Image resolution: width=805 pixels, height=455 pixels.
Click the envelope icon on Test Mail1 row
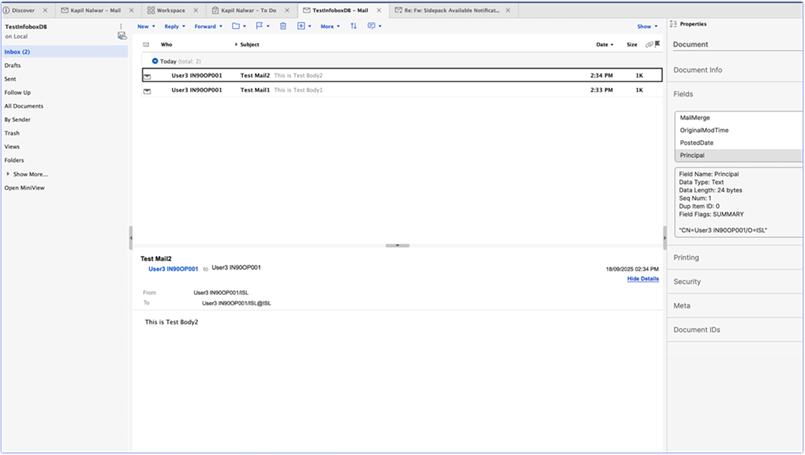coord(147,91)
